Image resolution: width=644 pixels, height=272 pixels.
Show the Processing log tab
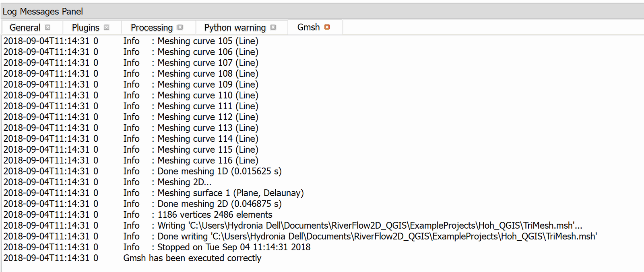coord(151,27)
